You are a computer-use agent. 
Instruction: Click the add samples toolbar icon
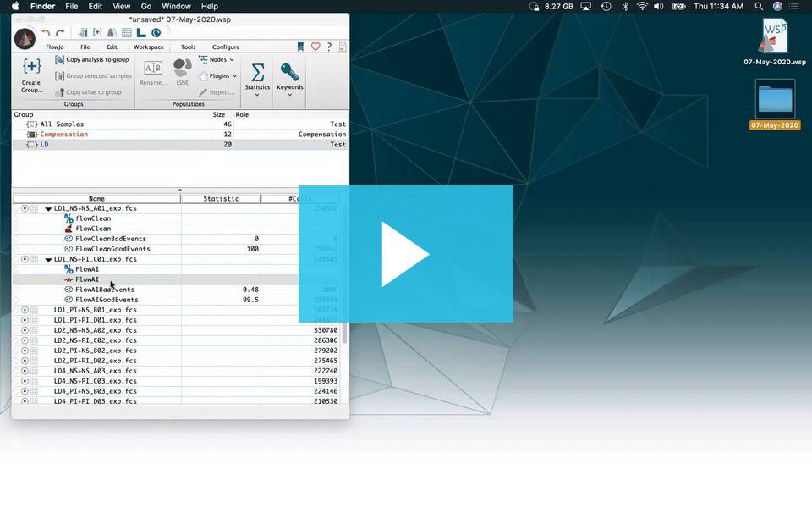click(82, 33)
